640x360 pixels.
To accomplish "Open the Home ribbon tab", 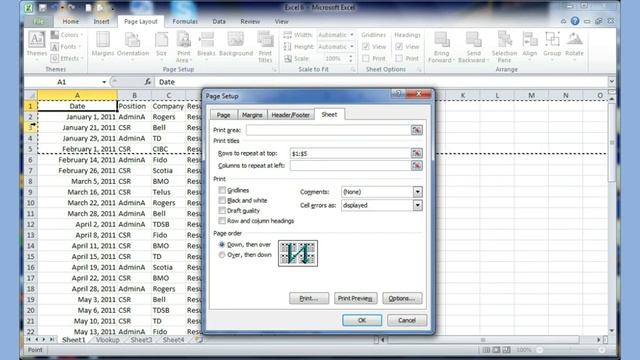I will coord(71,21).
